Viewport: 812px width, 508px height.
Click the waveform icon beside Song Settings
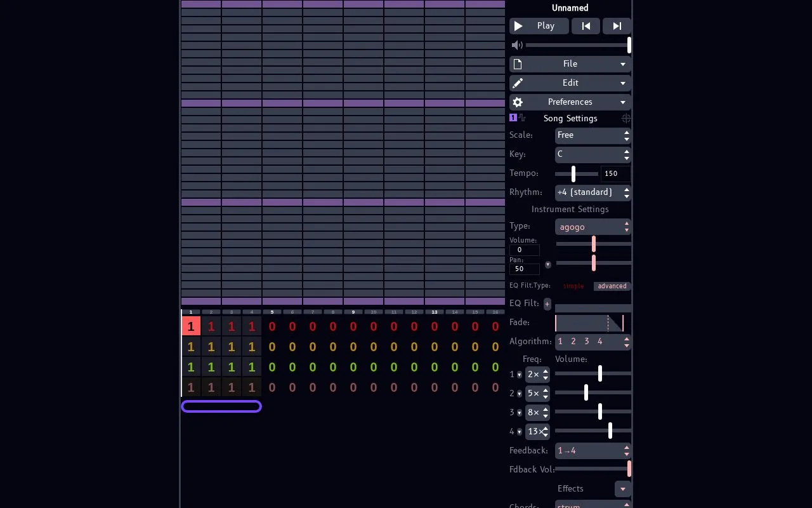tap(522, 117)
